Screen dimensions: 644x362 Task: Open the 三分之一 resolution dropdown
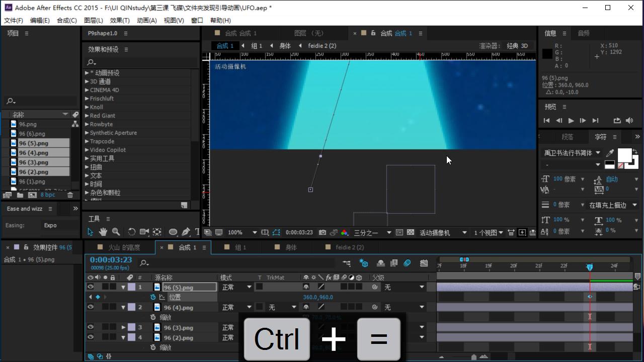(x=372, y=232)
